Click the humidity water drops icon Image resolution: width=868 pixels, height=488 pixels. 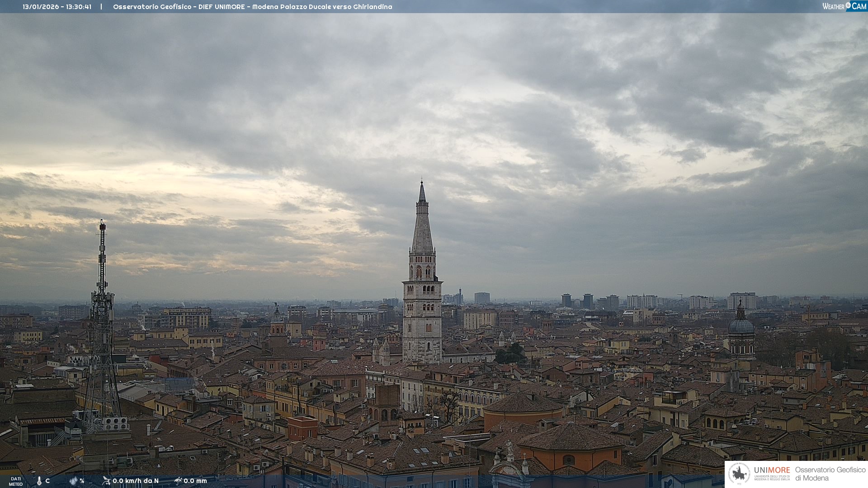(73, 481)
